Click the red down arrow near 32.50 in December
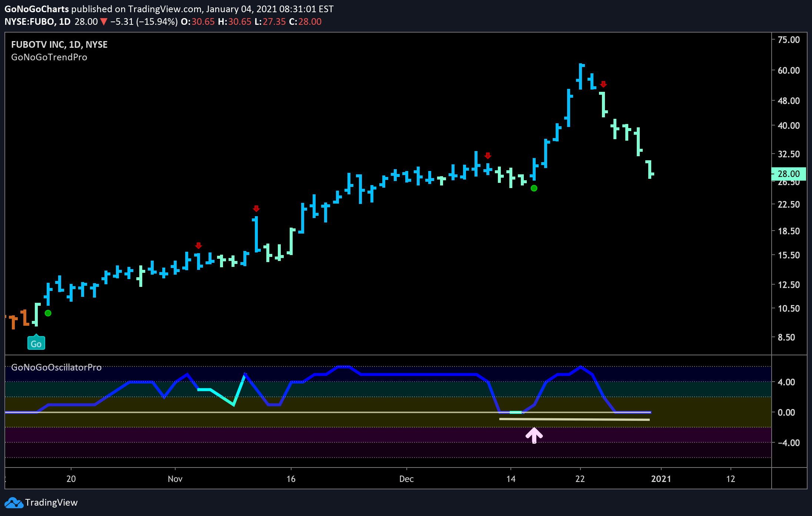The width and height of the screenshot is (812, 516). [488, 155]
